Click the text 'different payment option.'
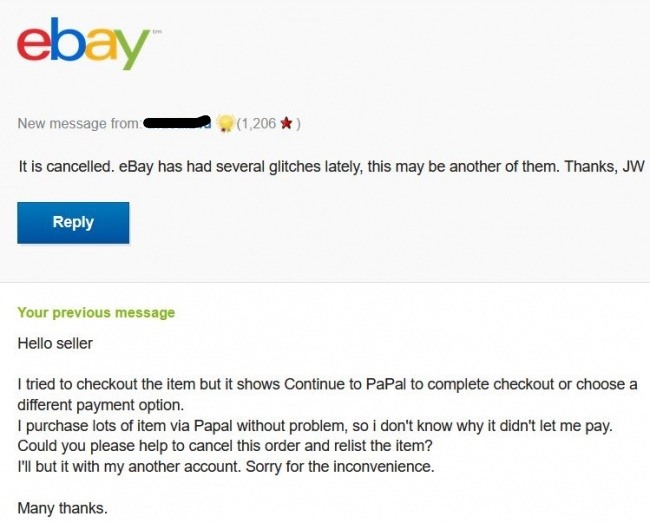The width and height of the screenshot is (650, 522). click(101, 405)
